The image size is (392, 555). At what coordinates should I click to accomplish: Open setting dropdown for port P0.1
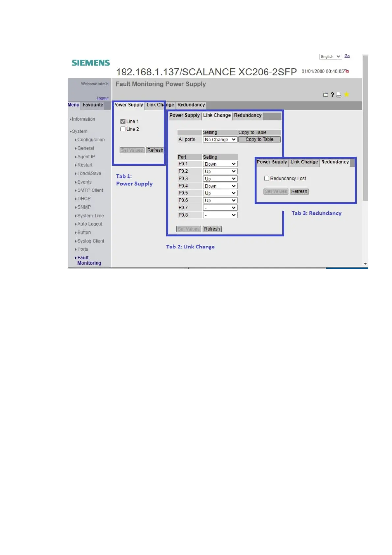(220, 164)
